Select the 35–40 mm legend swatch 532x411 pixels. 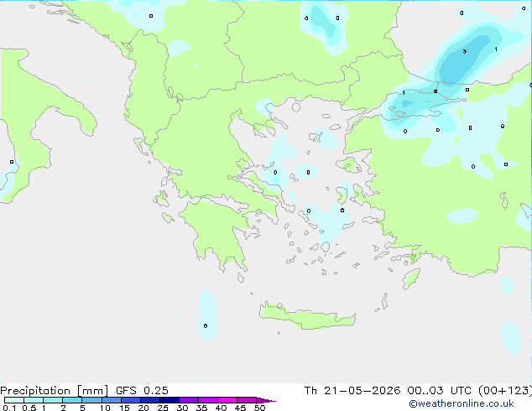click(x=208, y=400)
